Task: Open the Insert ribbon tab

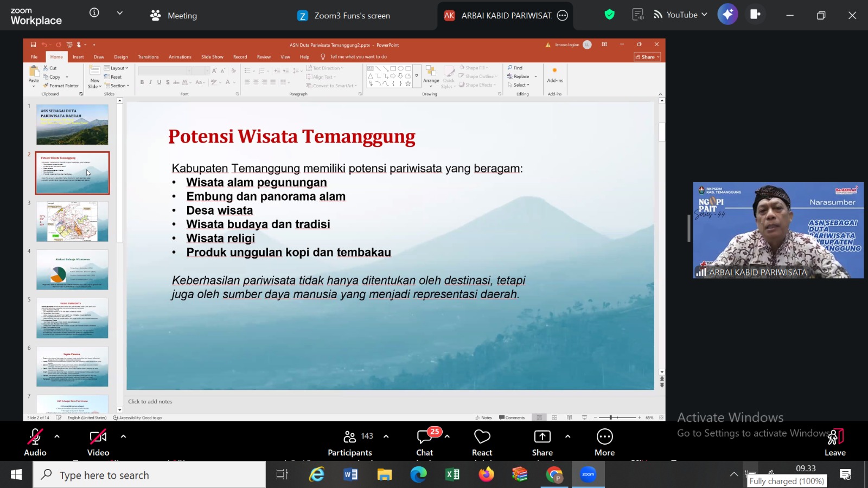Action: click(x=78, y=57)
